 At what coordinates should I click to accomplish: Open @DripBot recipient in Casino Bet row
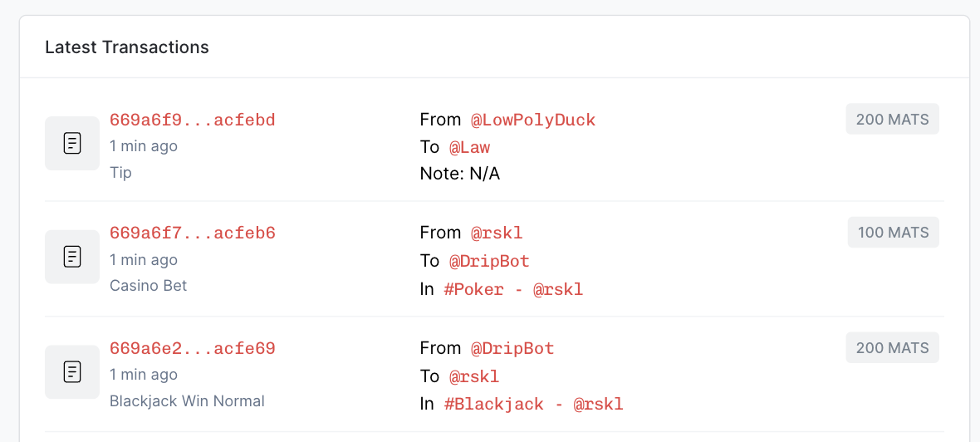tap(489, 261)
